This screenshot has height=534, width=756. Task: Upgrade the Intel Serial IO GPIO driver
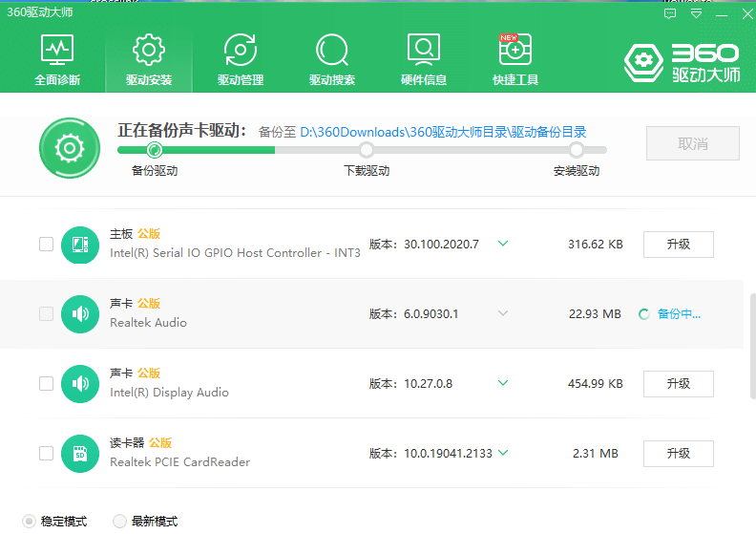679,245
